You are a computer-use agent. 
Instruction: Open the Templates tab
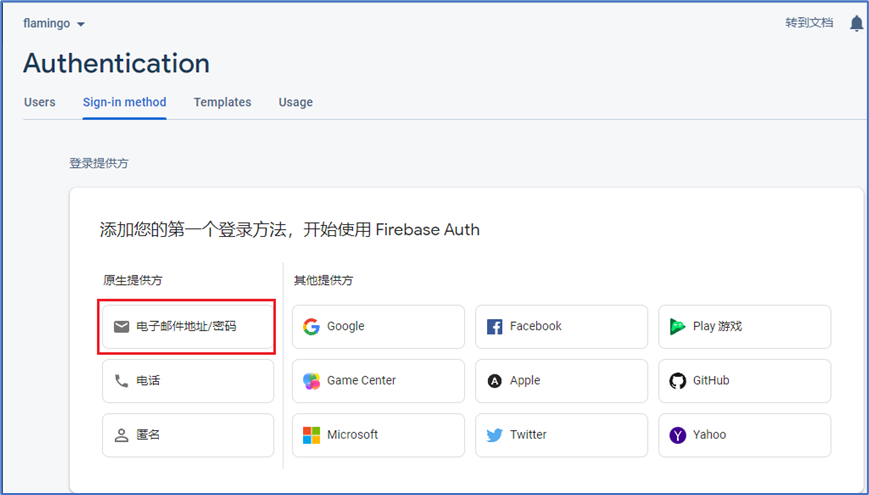(x=222, y=102)
